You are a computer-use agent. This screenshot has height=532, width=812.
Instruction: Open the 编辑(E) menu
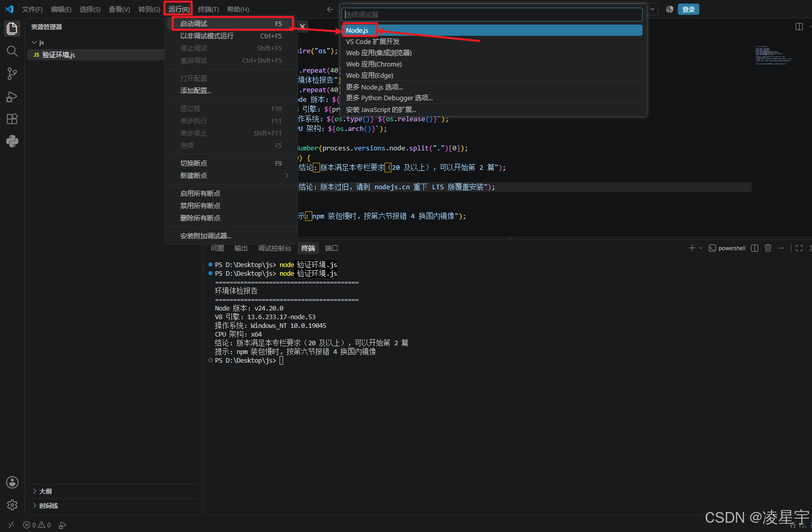click(x=61, y=9)
